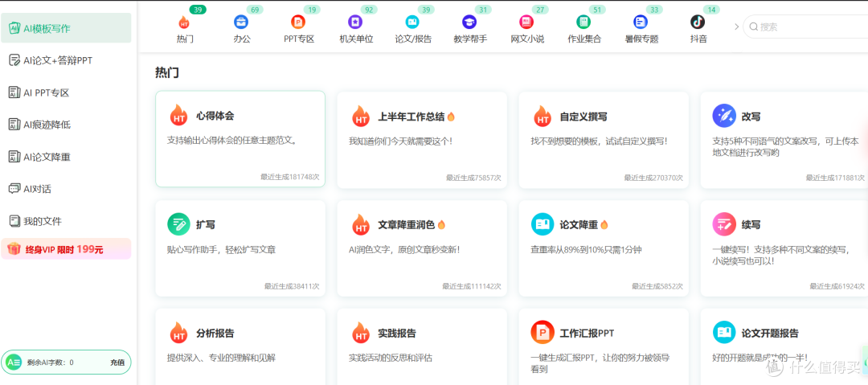
Task: Open the 自定义撰写 template card
Action: (604, 140)
